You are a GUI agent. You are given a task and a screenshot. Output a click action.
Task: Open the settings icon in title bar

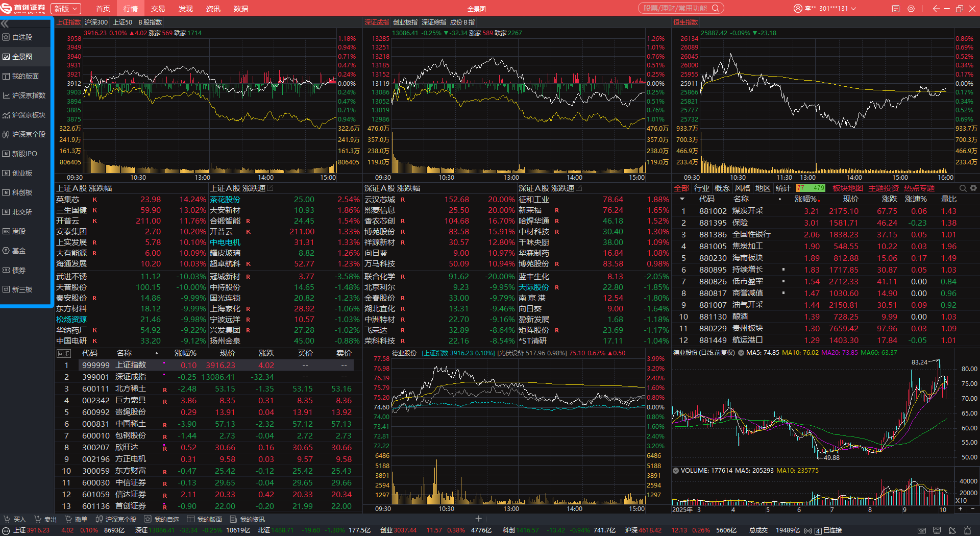[x=911, y=9]
